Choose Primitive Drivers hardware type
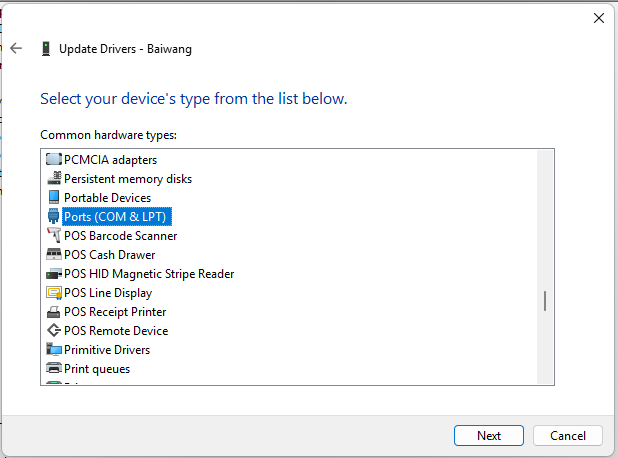This screenshot has width=618, height=458. point(107,350)
